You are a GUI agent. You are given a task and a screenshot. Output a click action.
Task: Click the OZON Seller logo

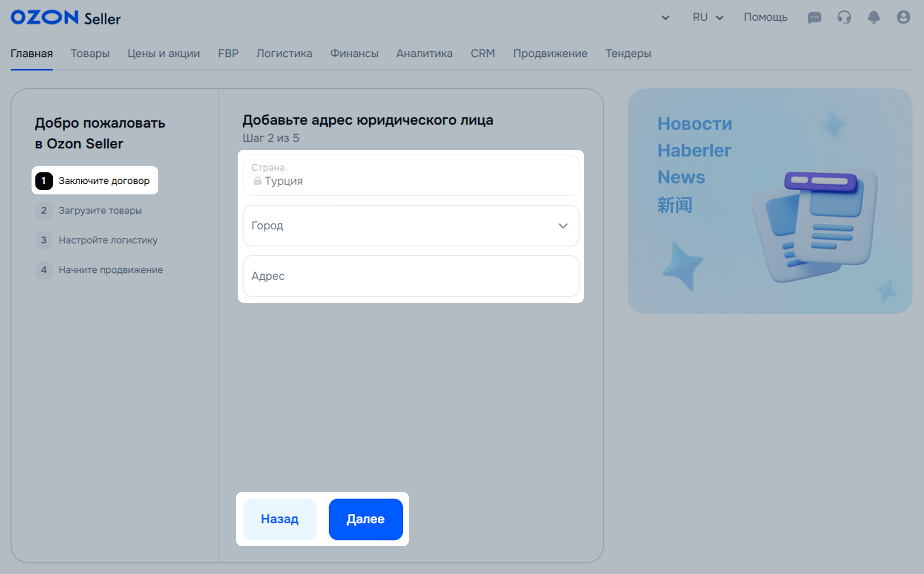(x=66, y=18)
